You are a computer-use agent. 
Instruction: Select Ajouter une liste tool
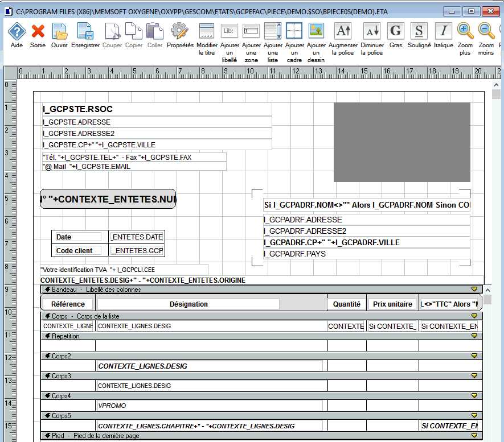[x=273, y=31]
